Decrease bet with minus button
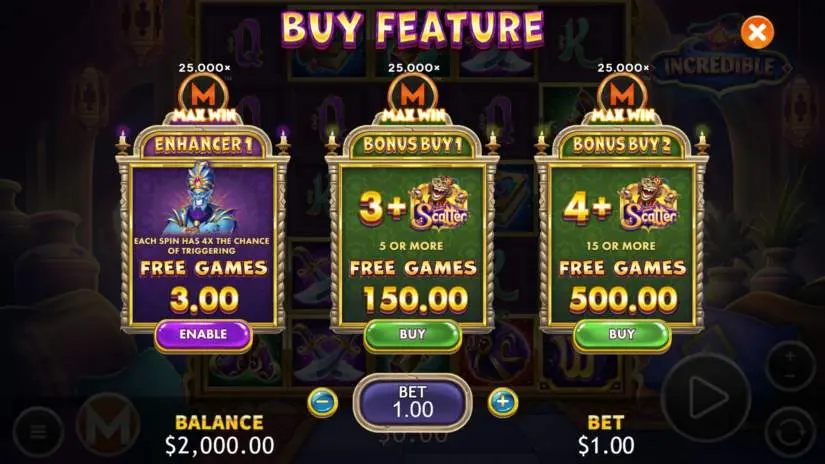The image size is (825, 464). (x=323, y=402)
